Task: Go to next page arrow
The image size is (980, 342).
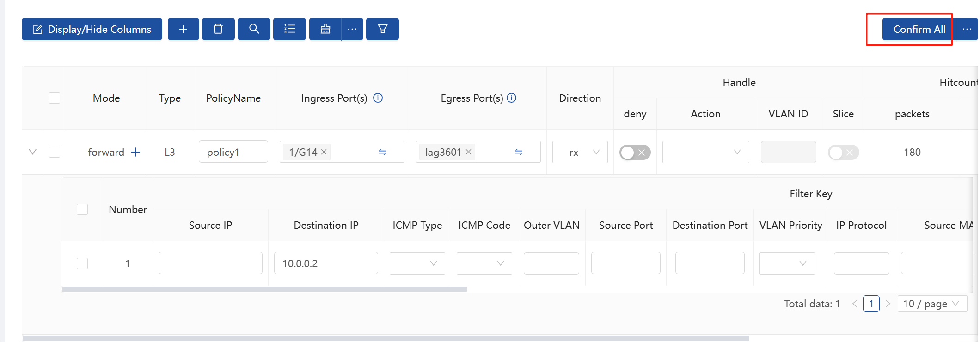Action: (888, 304)
